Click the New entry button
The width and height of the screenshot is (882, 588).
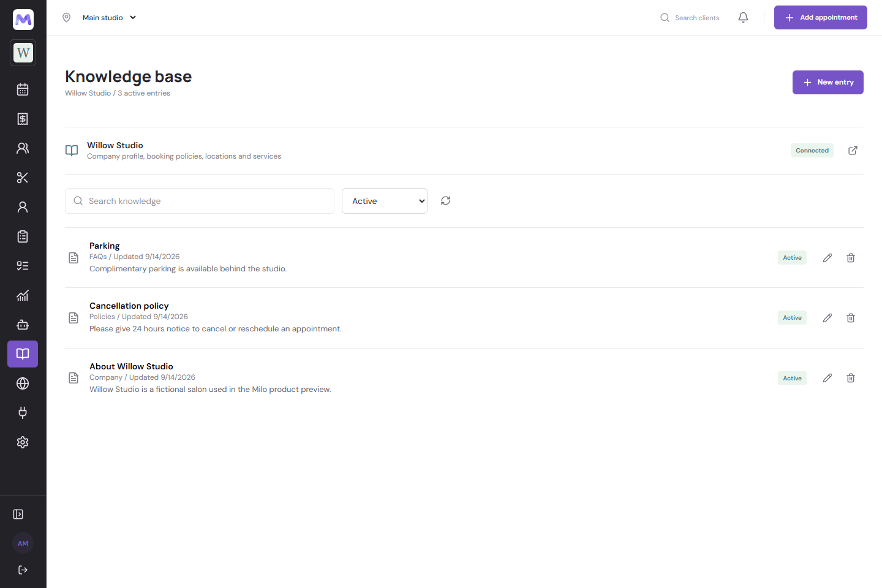point(828,82)
